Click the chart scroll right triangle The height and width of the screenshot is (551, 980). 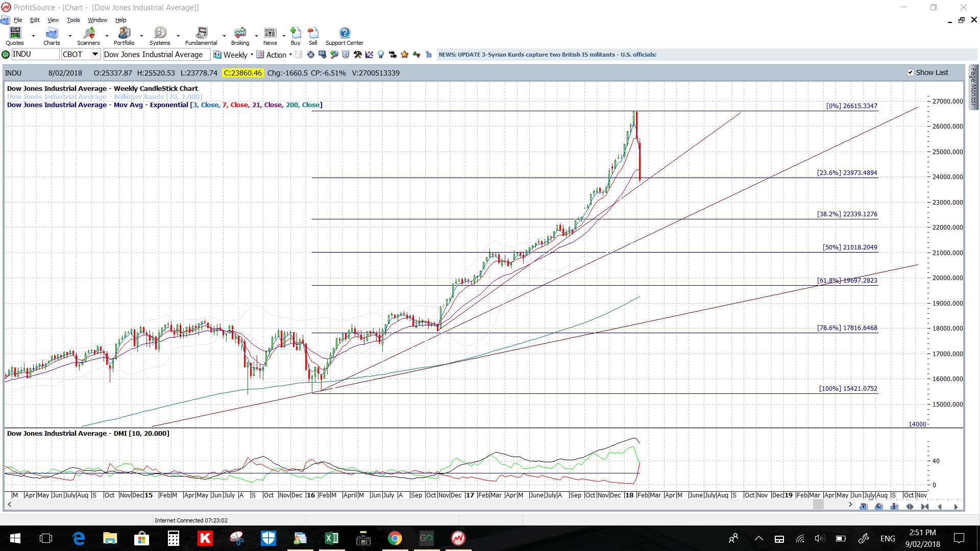(x=955, y=507)
